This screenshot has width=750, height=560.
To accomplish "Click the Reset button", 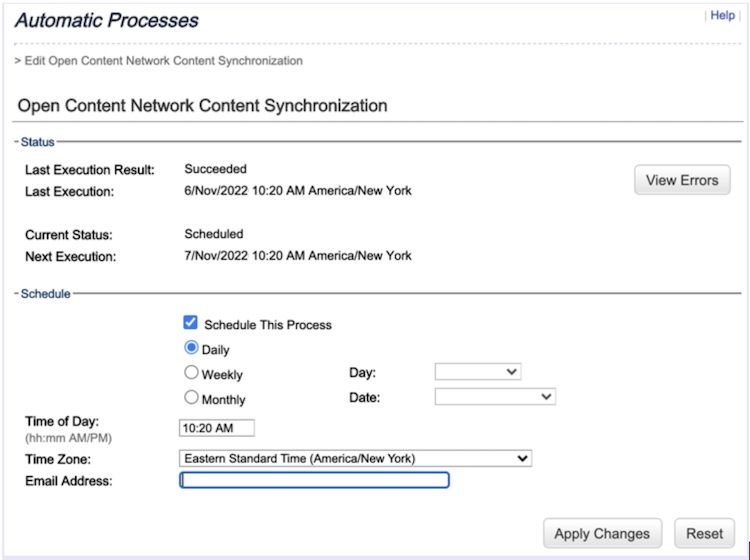I will 704,534.
